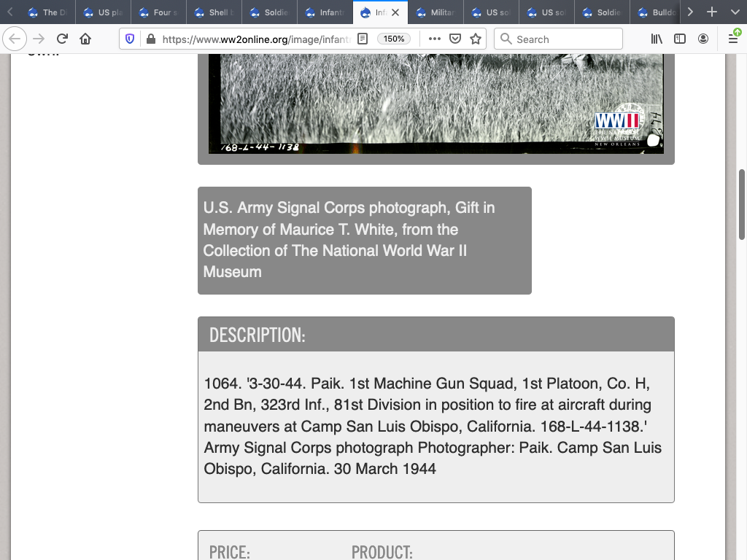Open the page actions three-dot menu
The image size is (747, 560).
[434, 39]
